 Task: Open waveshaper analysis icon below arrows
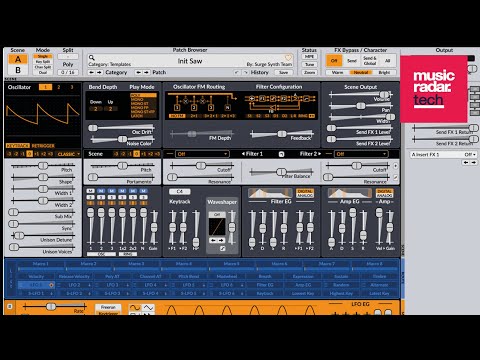222,249
